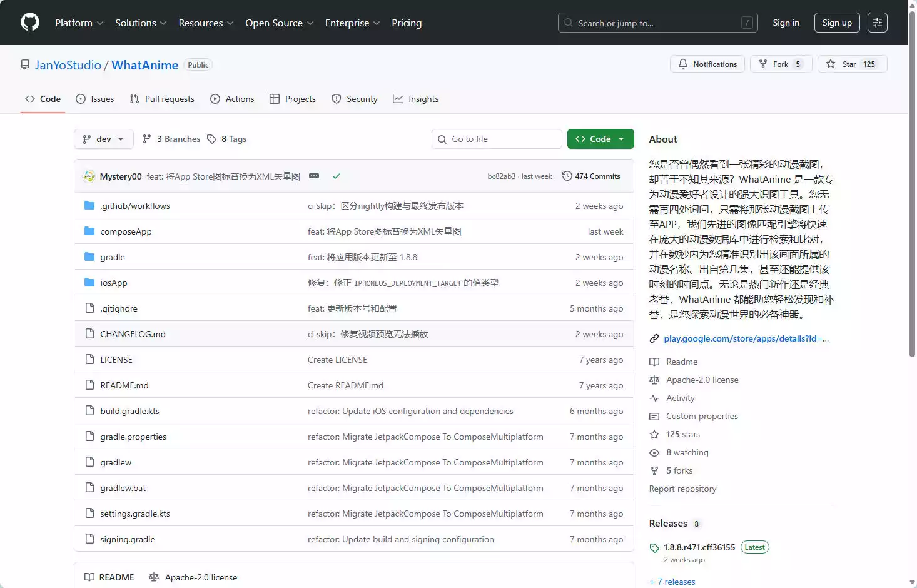
Task: Expand the Resources menu
Action: (206, 23)
